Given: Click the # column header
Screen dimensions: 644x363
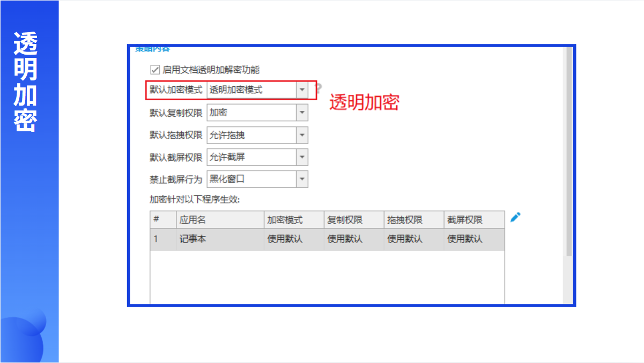Looking at the screenshot, I should (x=162, y=220).
